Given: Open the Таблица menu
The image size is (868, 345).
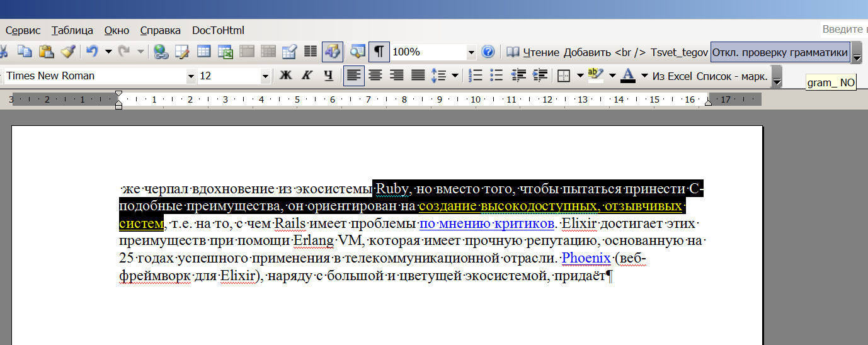Looking at the screenshot, I should click(x=72, y=30).
